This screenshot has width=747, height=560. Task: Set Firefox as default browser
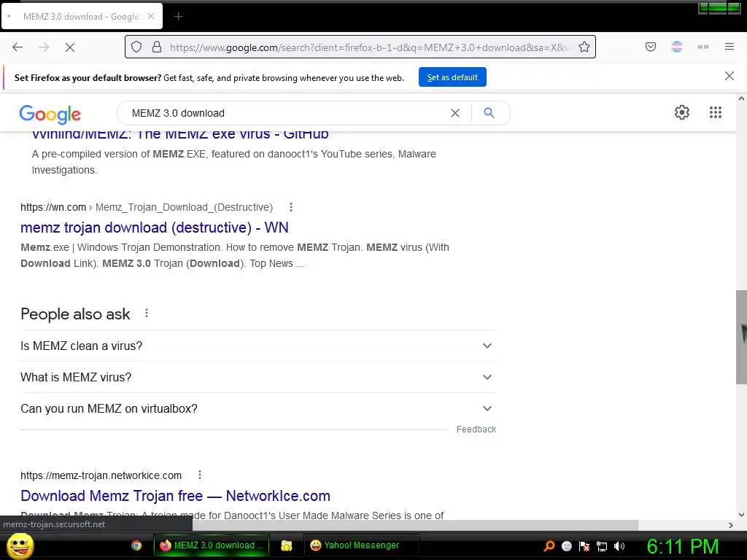click(x=452, y=77)
